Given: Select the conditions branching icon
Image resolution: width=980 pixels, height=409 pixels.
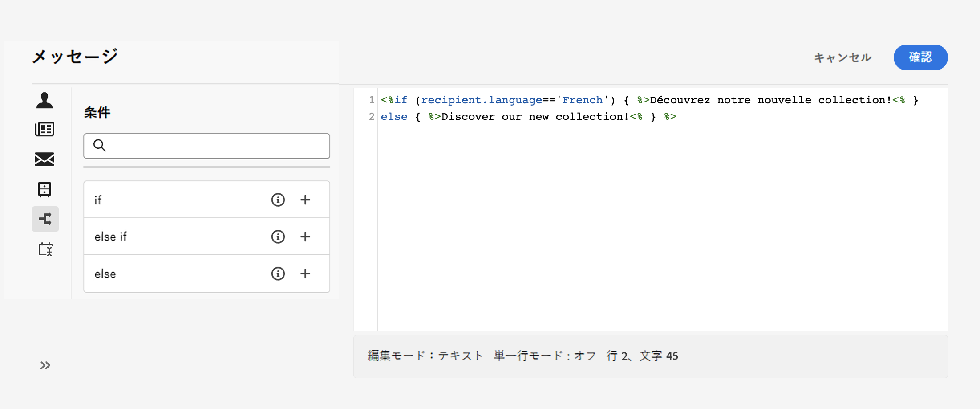Looking at the screenshot, I should click(x=45, y=219).
